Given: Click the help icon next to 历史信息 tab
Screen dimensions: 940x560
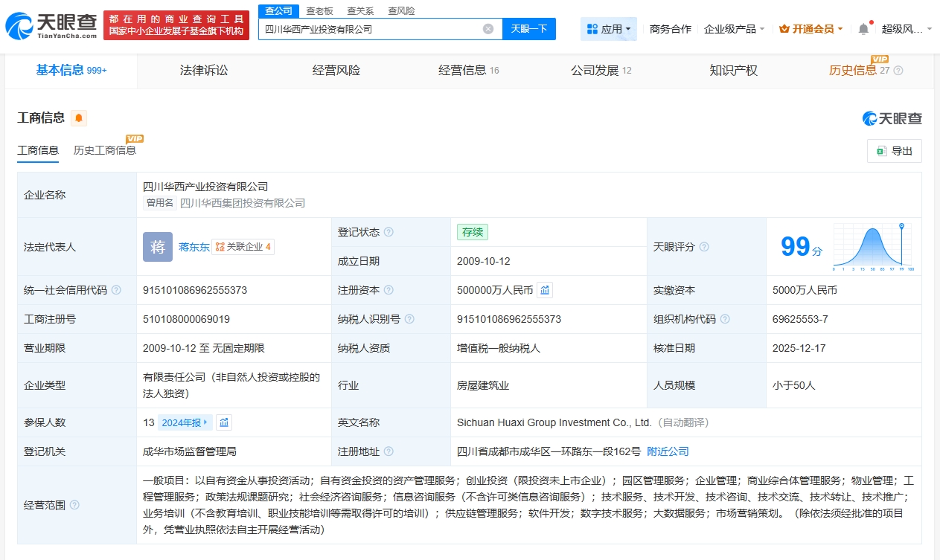Looking at the screenshot, I should click(898, 71).
